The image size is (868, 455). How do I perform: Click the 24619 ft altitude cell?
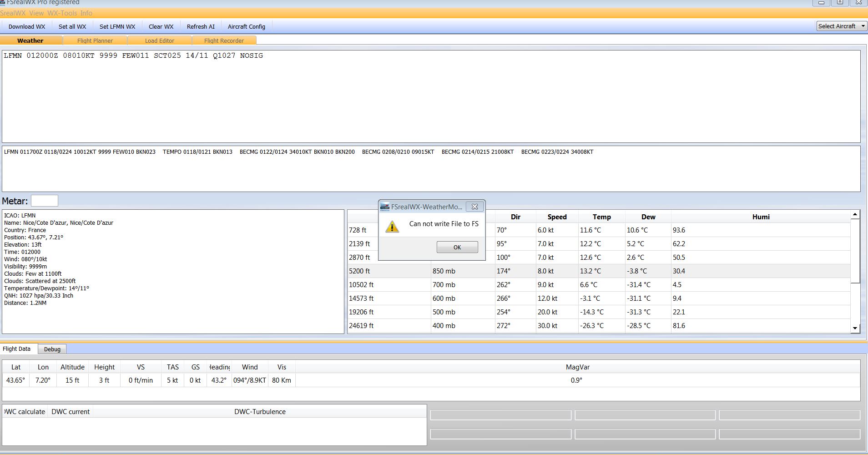[x=389, y=325]
